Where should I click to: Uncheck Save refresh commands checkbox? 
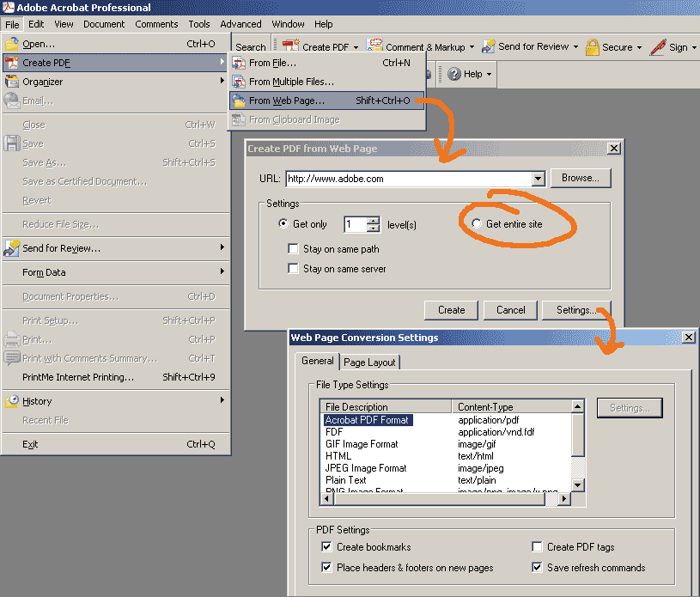tap(537, 567)
